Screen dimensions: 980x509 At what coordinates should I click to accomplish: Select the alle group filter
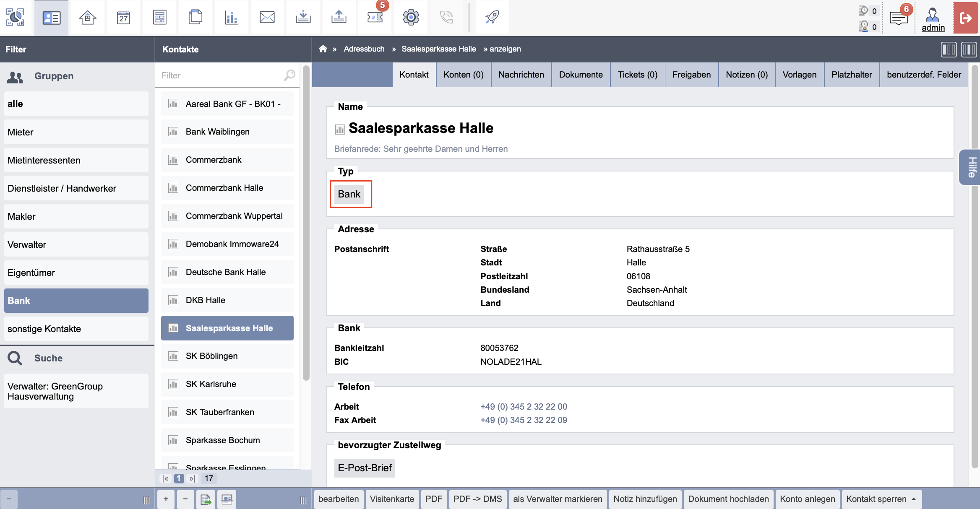[x=76, y=104]
